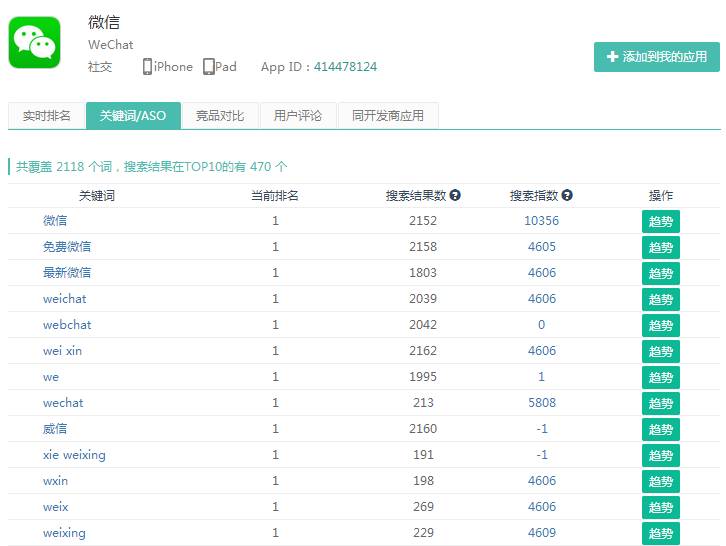Click 趋势 button in 免费微信 row

tap(661, 247)
